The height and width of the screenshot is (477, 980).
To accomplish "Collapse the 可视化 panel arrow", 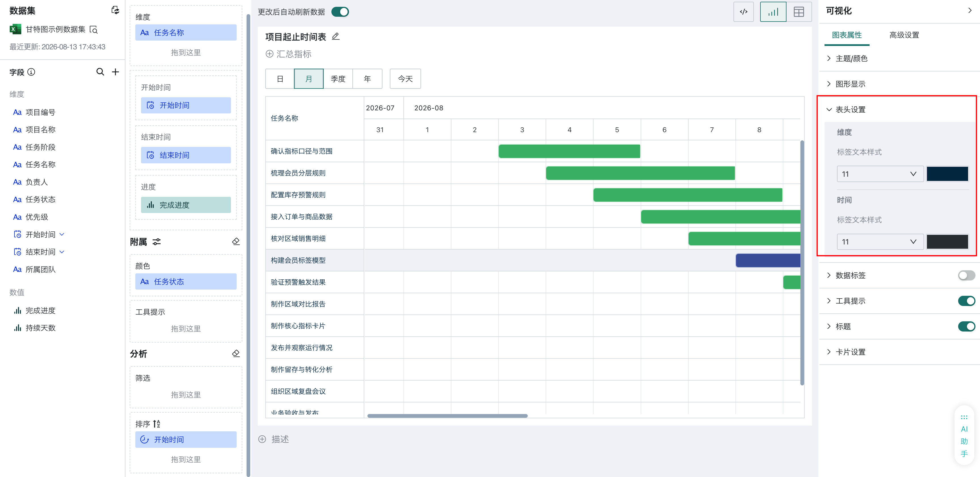I will coord(970,11).
